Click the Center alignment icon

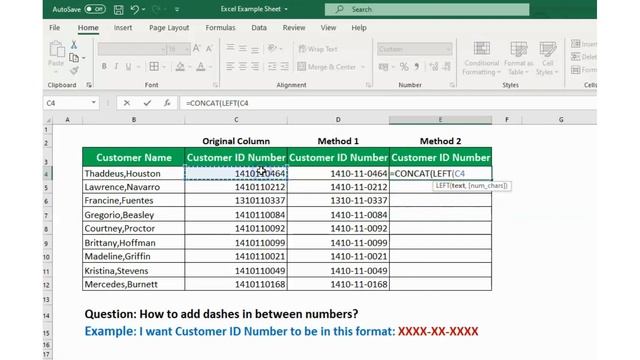coord(242,66)
